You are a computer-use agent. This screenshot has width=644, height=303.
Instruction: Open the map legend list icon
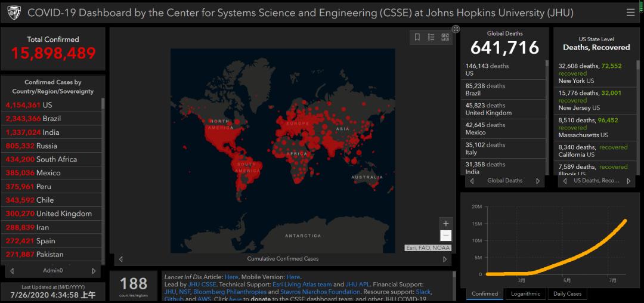[431, 38]
